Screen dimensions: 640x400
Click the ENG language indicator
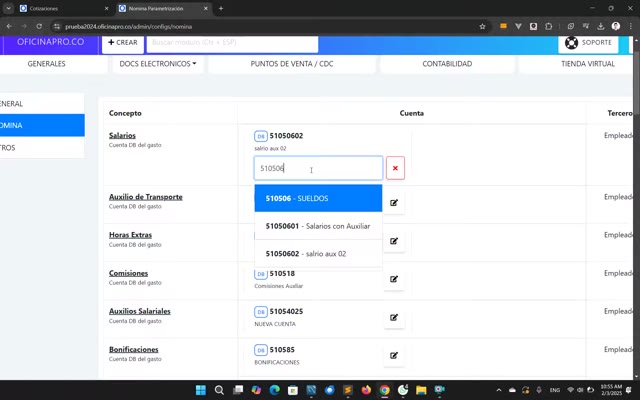[555, 390]
